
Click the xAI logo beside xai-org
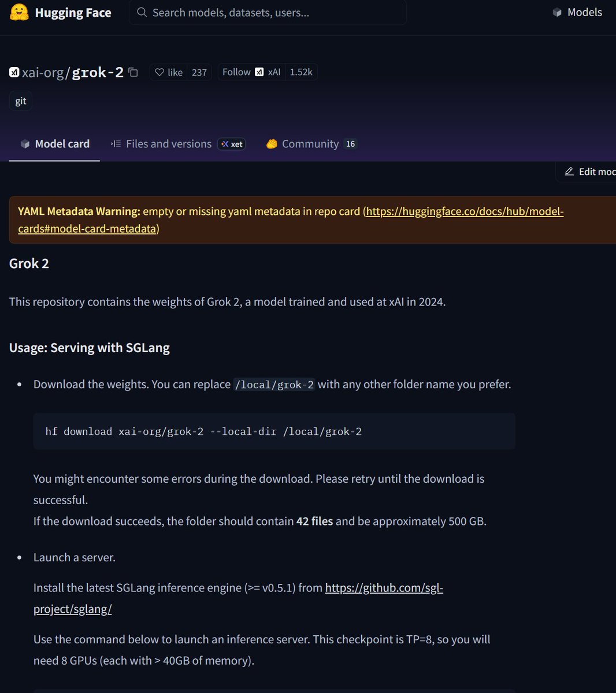click(14, 72)
